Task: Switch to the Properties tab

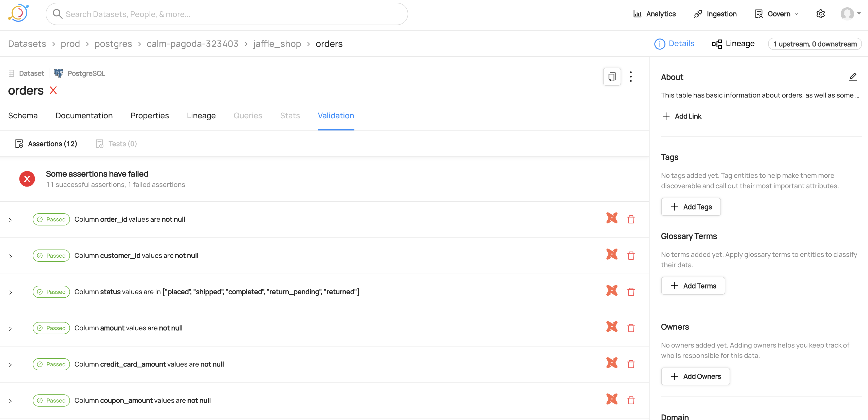Action: point(150,116)
